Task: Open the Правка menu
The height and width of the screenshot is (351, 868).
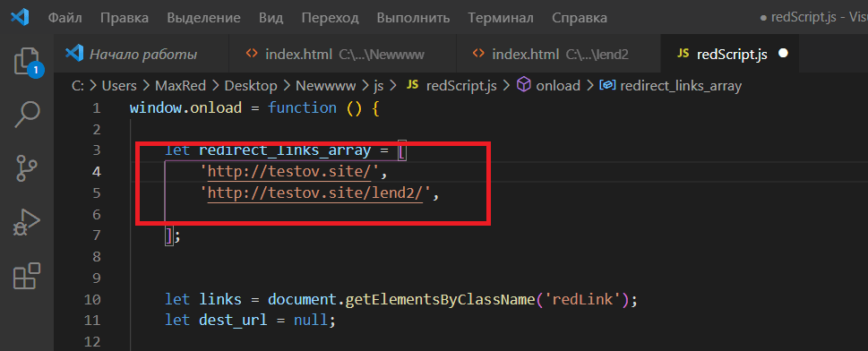Action: tap(125, 18)
